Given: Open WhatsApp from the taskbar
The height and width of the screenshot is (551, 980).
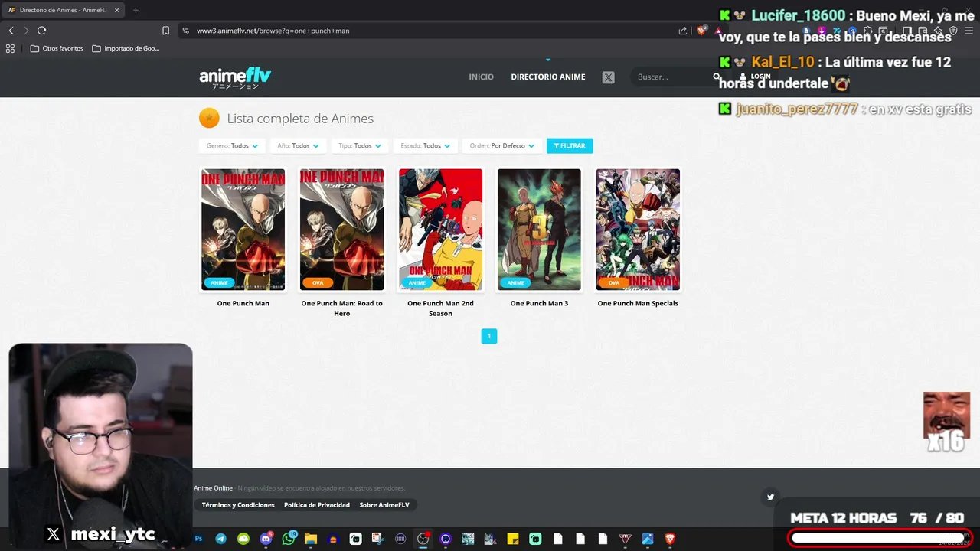Looking at the screenshot, I should click(289, 539).
